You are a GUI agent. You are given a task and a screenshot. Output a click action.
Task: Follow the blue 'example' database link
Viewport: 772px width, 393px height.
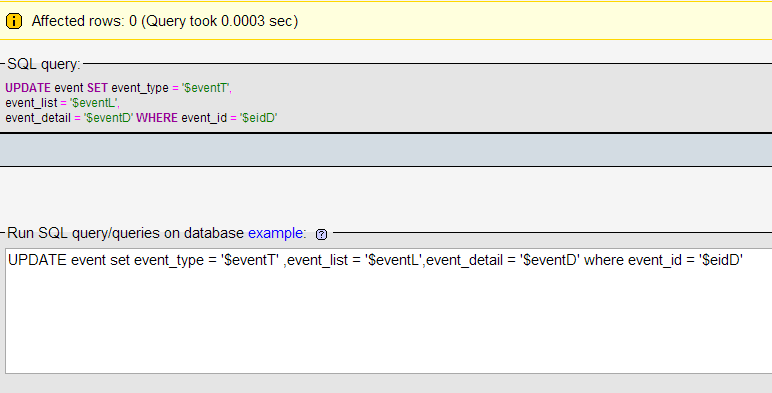point(275,233)
